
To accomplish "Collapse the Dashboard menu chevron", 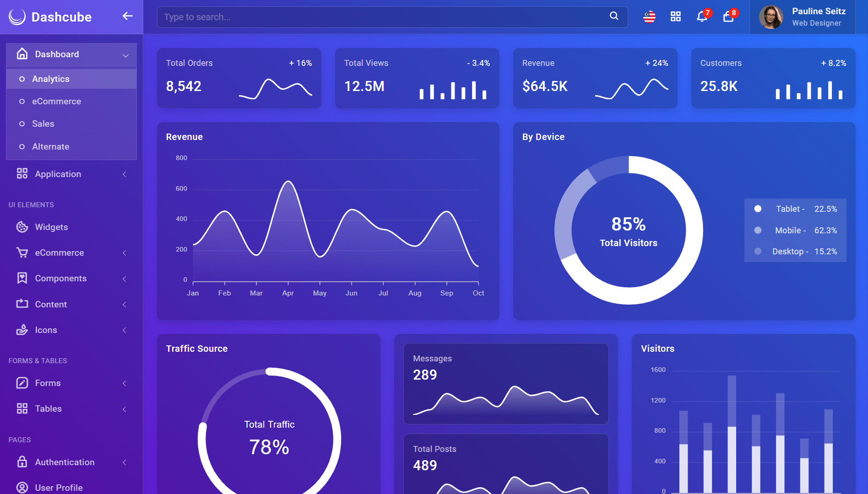I will (x=125, y=55).
